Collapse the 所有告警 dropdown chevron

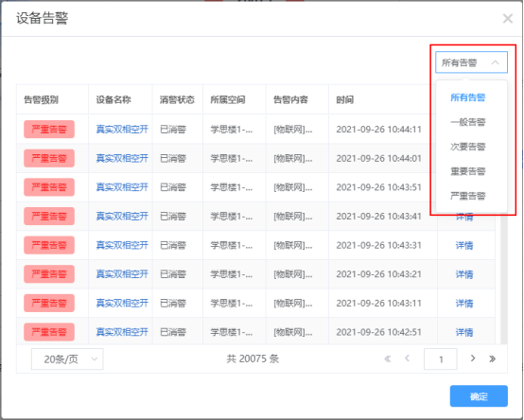[495, 62]
